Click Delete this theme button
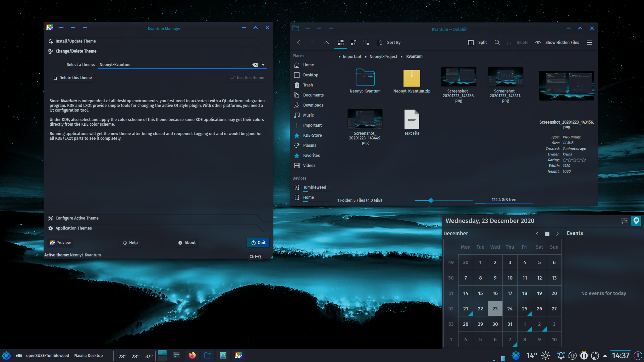Screen dimensions: 644x362 coord(72,78)
